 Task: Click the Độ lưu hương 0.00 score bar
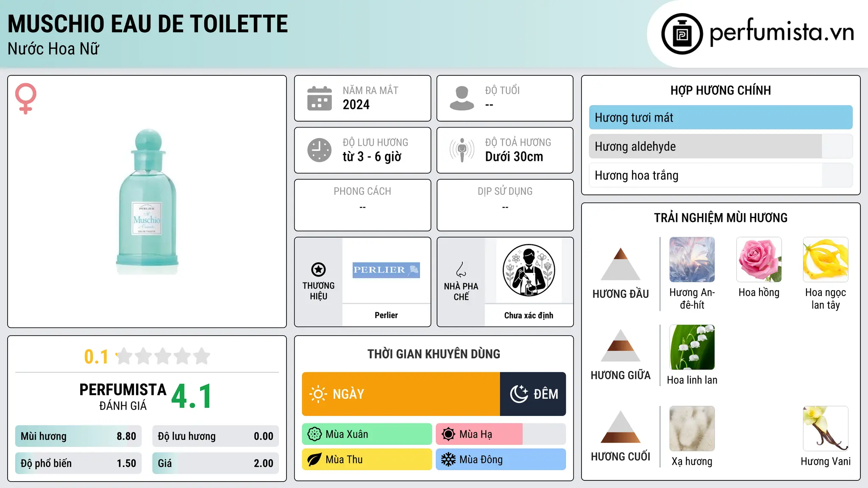215,436
